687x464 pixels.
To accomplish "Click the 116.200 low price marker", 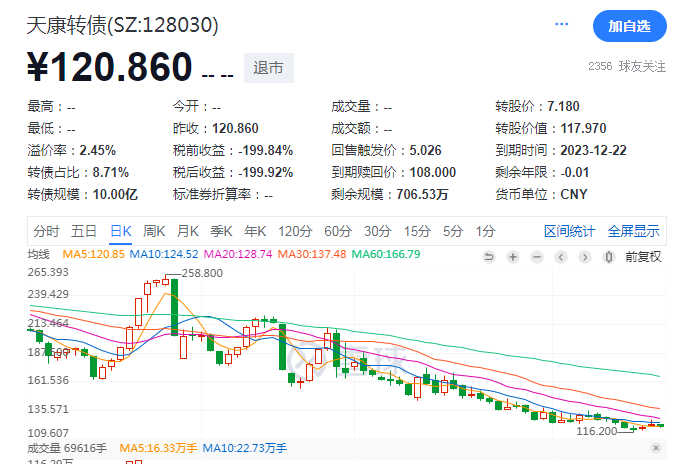I will [x=597, y=431].
